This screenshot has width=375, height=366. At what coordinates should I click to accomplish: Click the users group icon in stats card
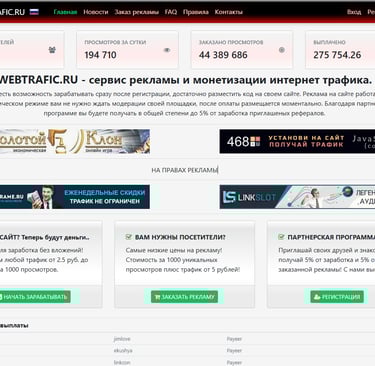pos(52,50)
